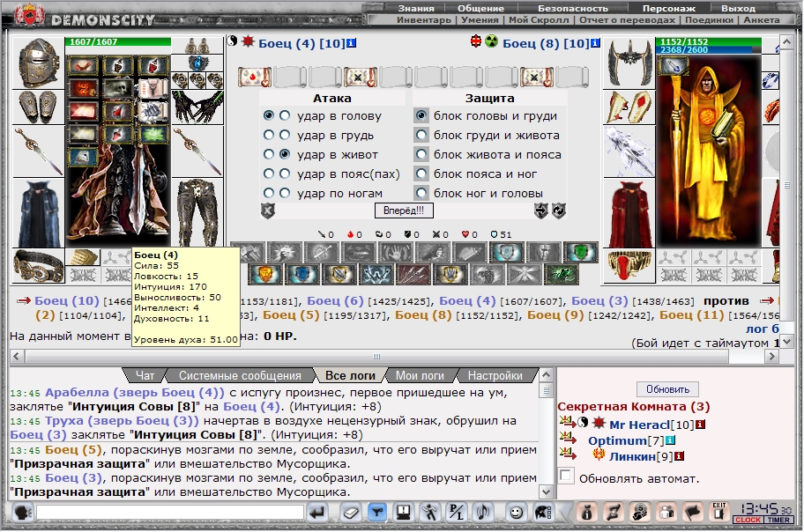Screen dimensions: 804x532
Task: Click the armored pants equipment slot
Action: tap(197, 212)
